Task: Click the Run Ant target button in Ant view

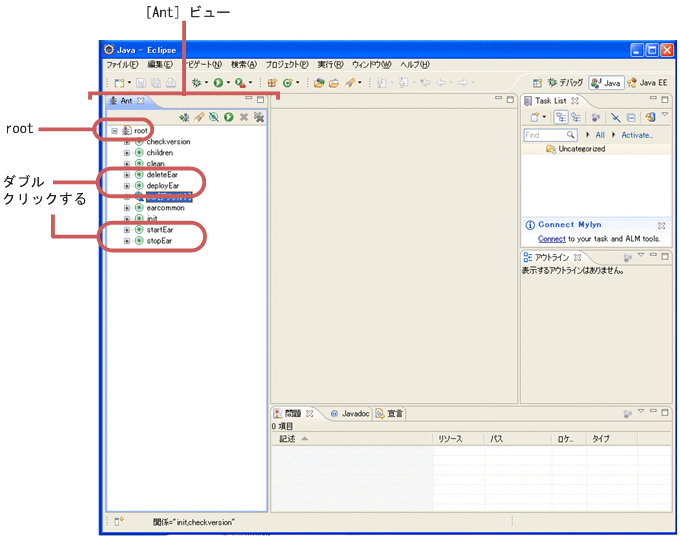Action: click(229, 117)
